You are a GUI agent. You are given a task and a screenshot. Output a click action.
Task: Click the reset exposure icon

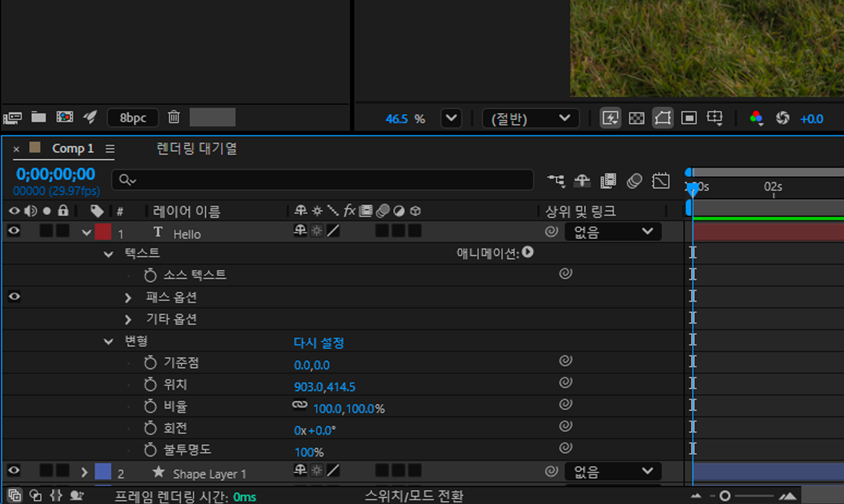pos(782,118)
